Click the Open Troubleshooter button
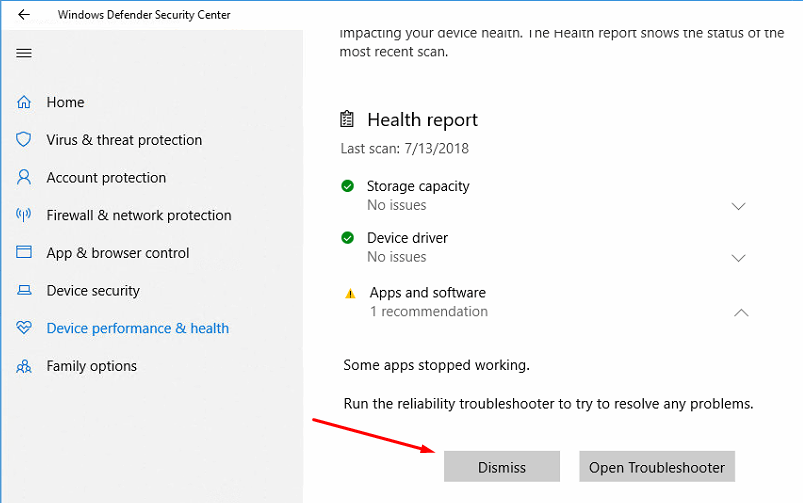Screen dimensions: 803x503 [657, 467]
